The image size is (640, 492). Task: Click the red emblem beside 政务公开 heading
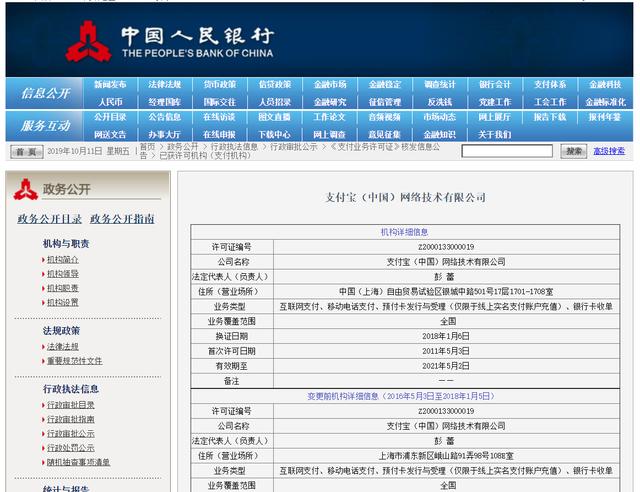[26, 189]
